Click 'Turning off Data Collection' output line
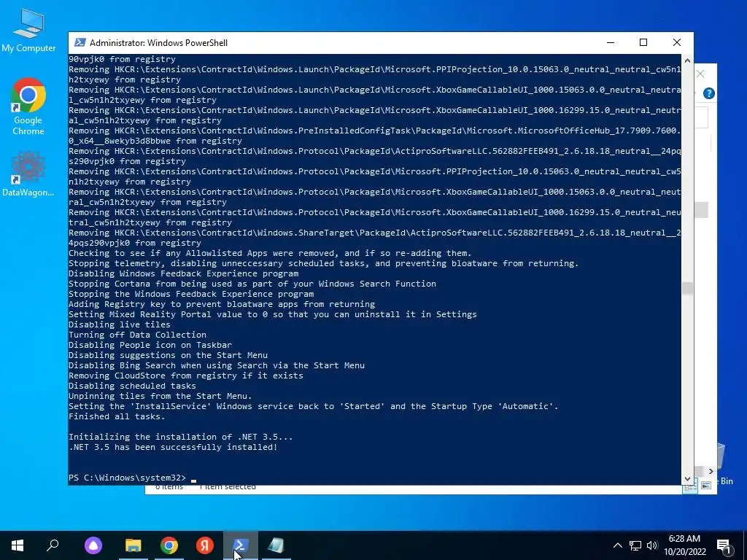 click(x=137, y=335)
